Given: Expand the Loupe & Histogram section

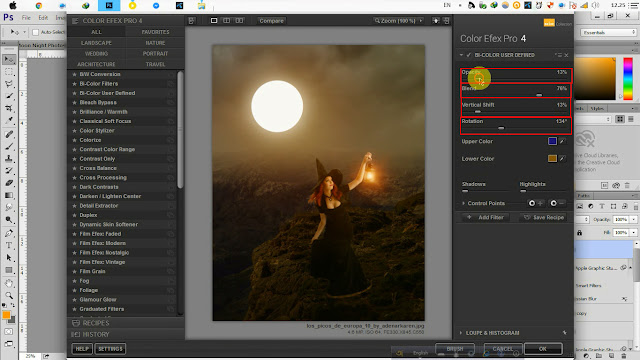Looking at the screenshot, I should [461, 333].
